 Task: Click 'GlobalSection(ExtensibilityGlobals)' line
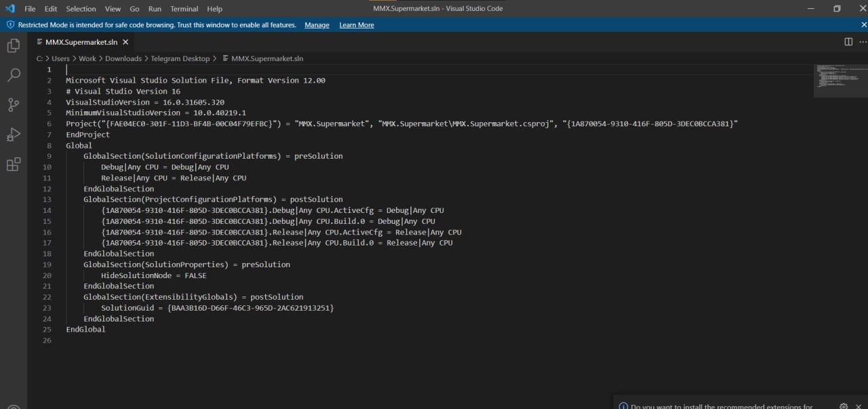(193, 297)
